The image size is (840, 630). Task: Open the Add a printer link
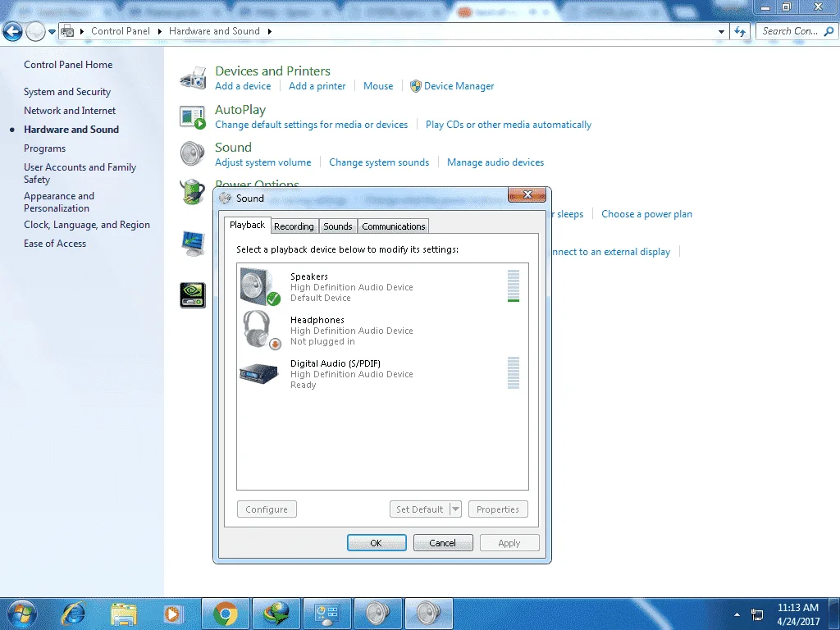pos(317,86)
